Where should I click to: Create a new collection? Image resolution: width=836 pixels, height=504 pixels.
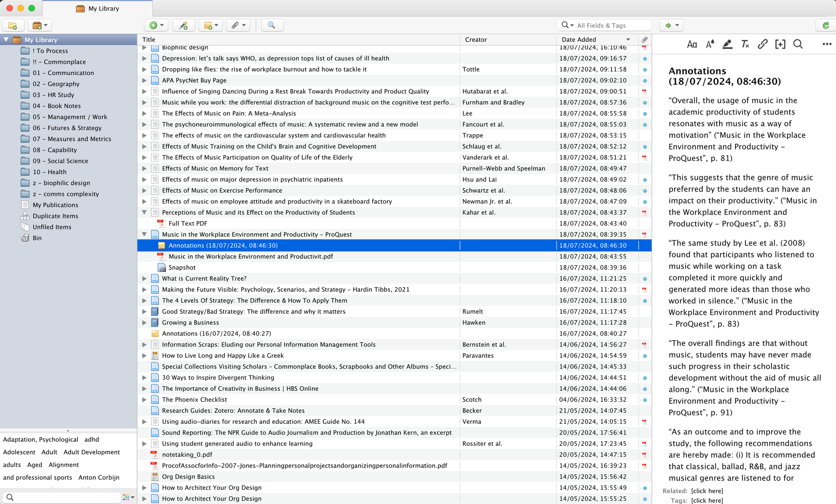(x=13, y=25)
